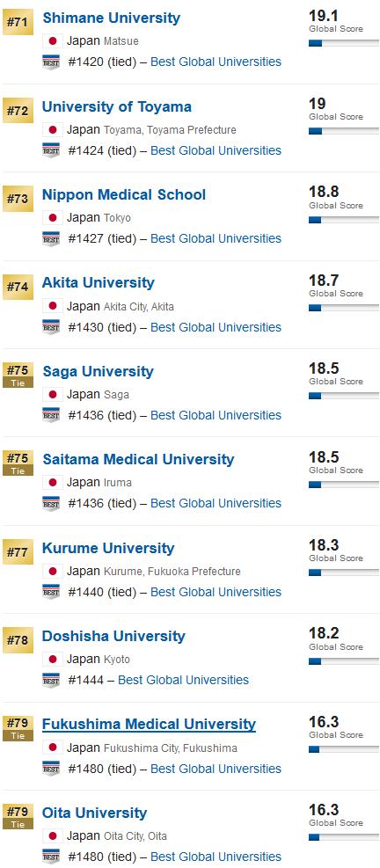
Task: Click the global score bar for Akita University
Action: click(343, 308)
